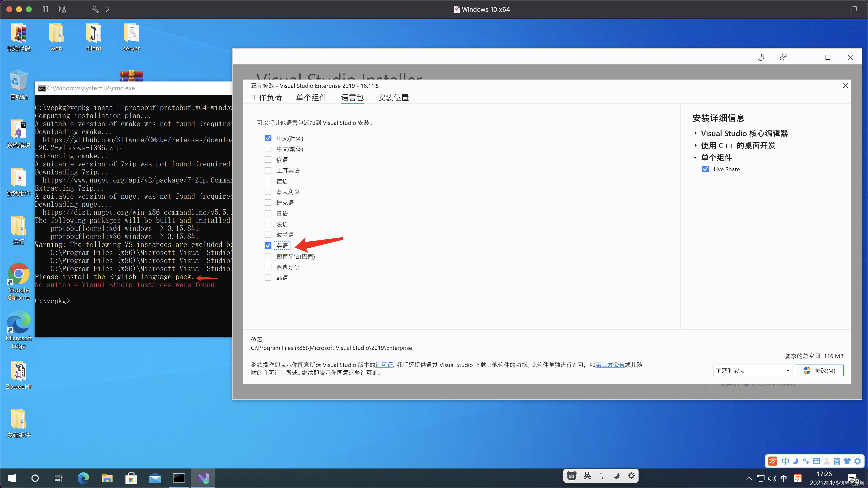Open Task View on taskbar

[58, 478]
